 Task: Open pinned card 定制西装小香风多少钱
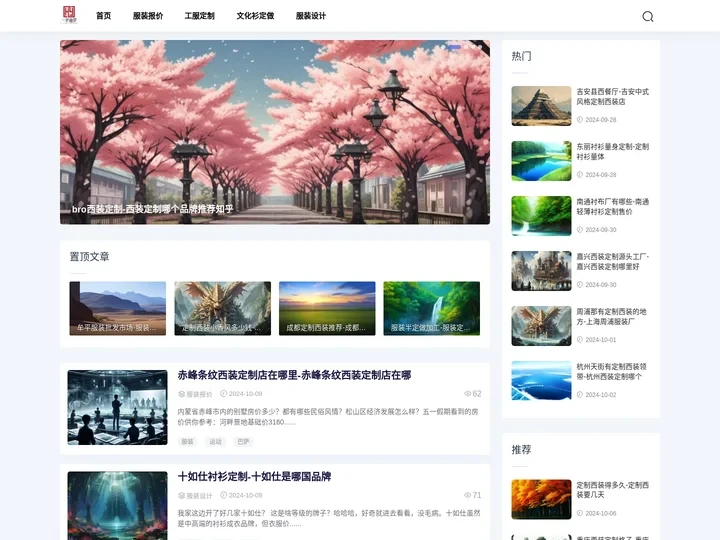222,308
